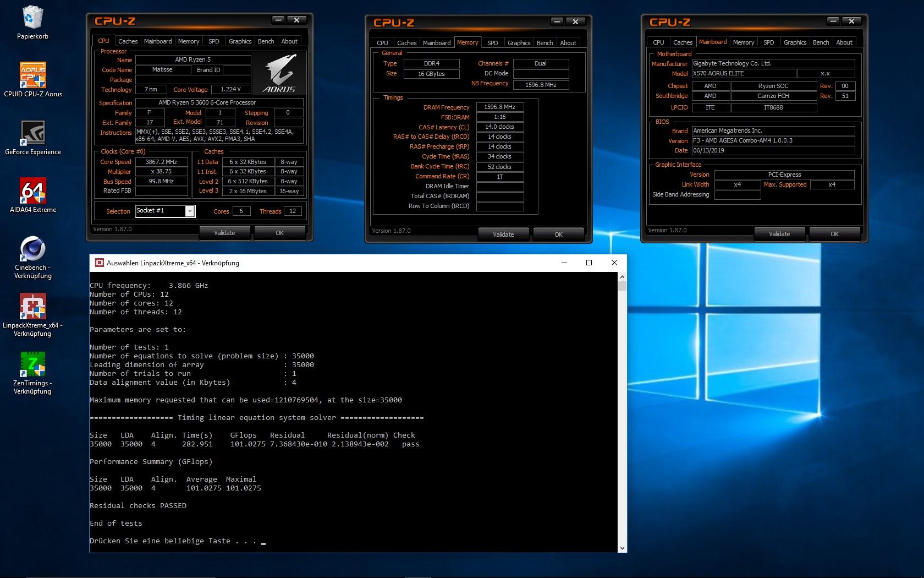Select Graphics tab in left CPU-Z window
The width and height of the screenshot is (924, 578).
(240, 41)
